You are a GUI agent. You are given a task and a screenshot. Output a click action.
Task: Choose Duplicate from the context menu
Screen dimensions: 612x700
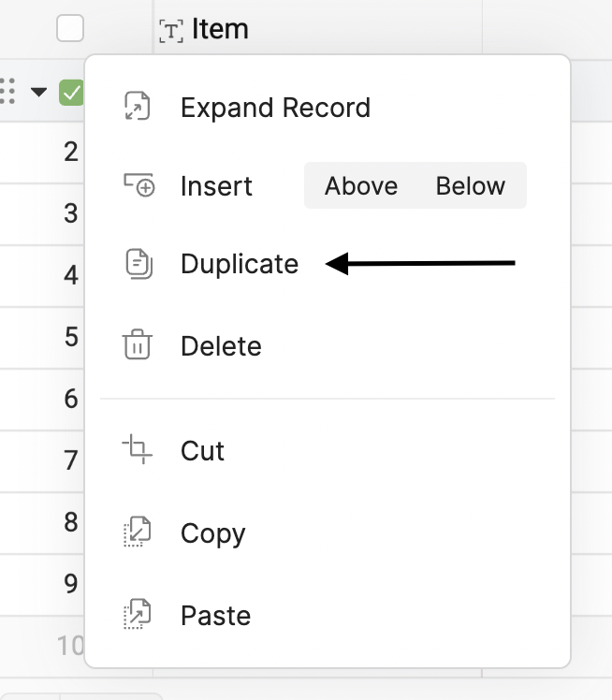tap(240, 265)
